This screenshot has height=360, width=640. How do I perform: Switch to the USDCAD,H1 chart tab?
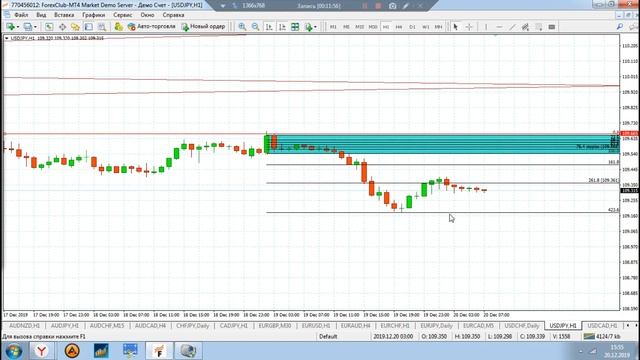[x=602, y=326]
